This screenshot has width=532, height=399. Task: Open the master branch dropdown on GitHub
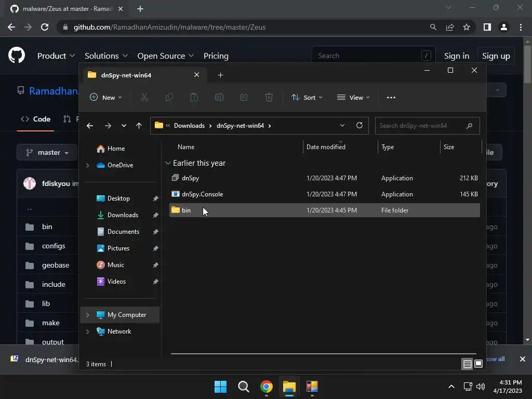pos(47,153)
